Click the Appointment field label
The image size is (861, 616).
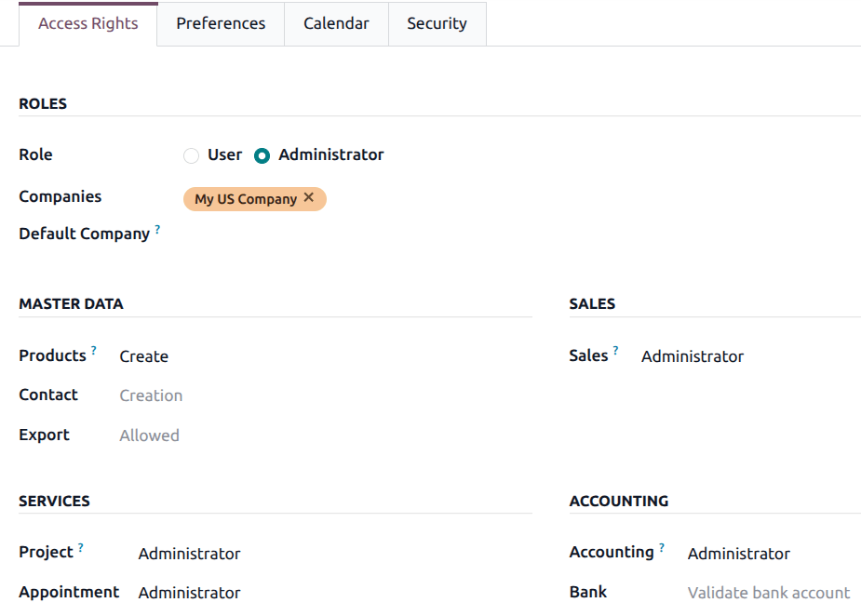(x=69, y=592)
